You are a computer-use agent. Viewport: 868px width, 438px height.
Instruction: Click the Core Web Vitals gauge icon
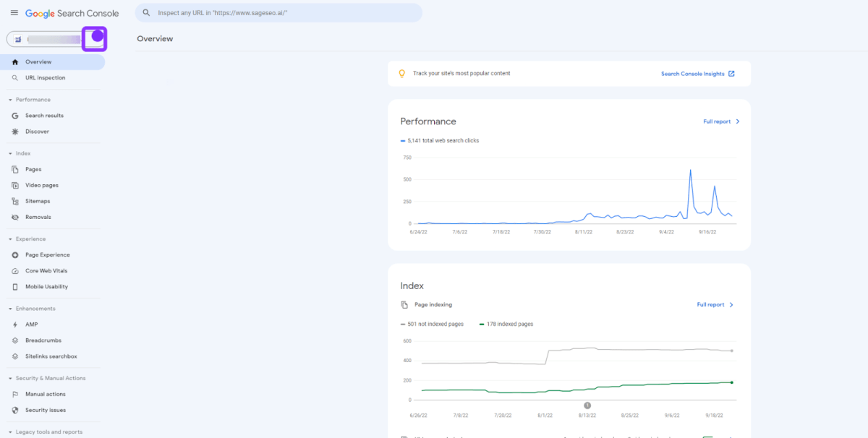[15, 271]
